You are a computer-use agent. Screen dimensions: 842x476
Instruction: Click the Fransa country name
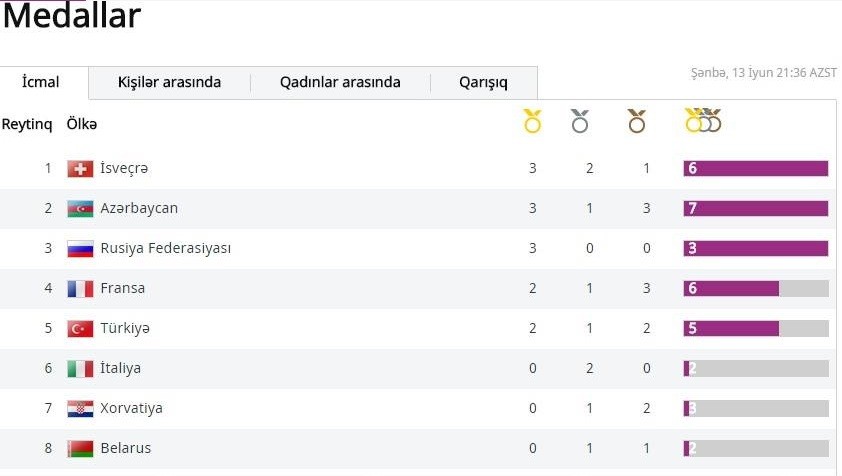pos(122,288)
